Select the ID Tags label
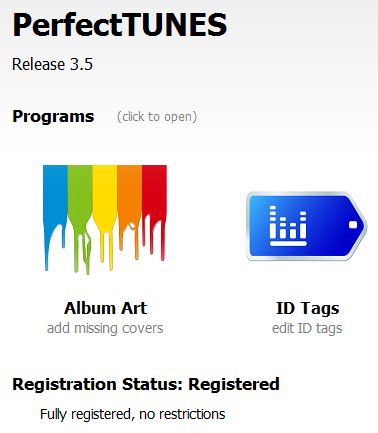The image size is (378, 433). click(x=307, y=308)
